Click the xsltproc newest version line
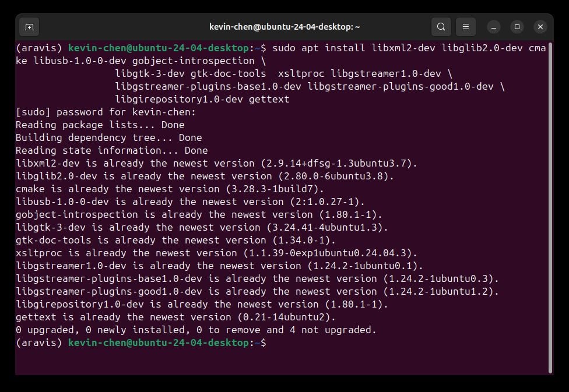The width and height of the screenshot is (569, 392). (x=216, y=253)
